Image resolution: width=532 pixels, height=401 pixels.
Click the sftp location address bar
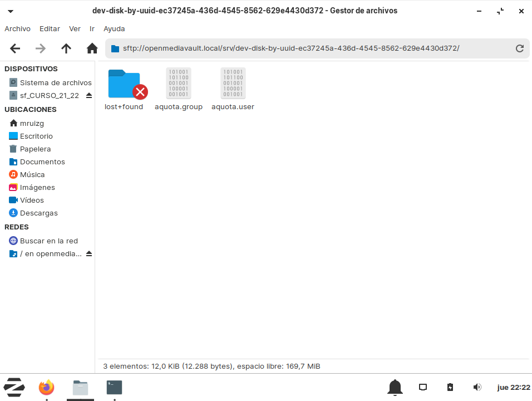(x=312, y=48)
